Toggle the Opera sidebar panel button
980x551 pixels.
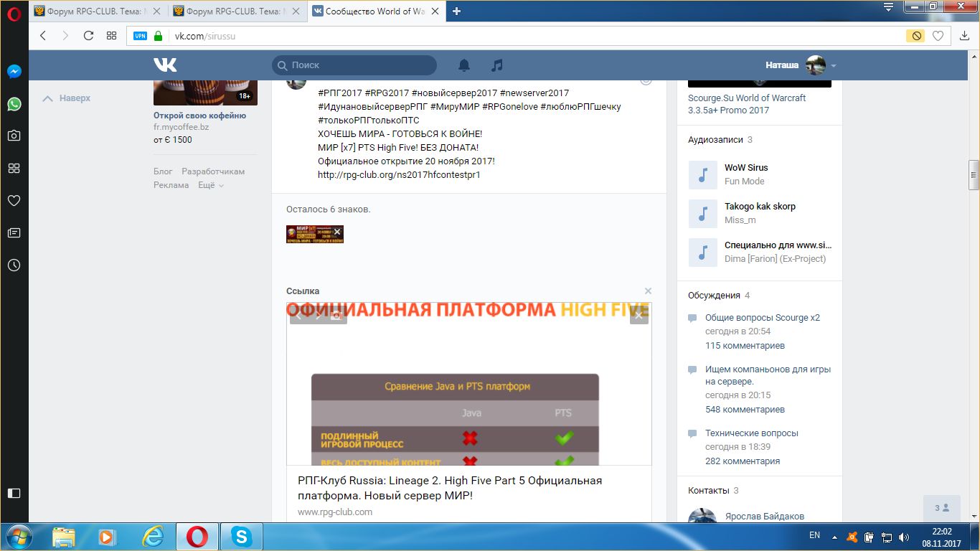[14, 493]
